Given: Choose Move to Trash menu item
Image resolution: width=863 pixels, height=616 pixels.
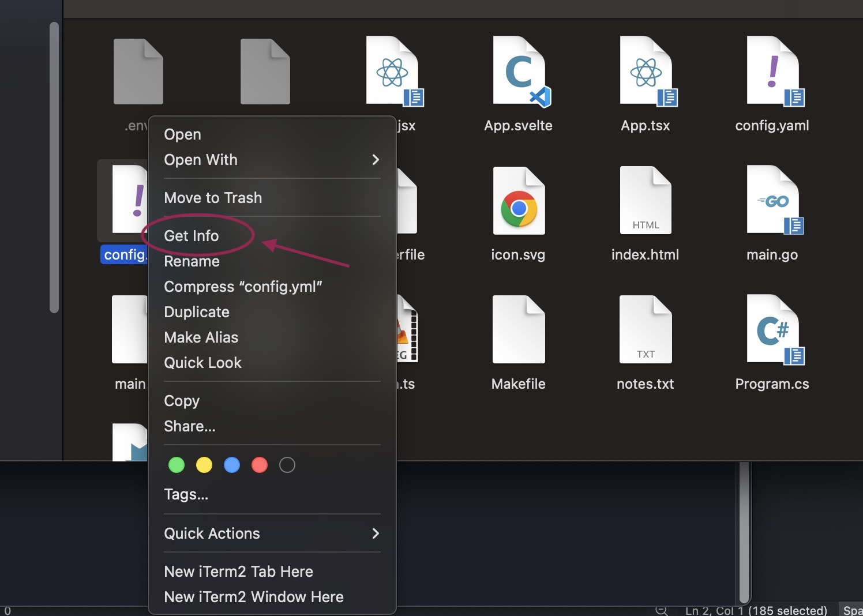Looking at the screenshot, I should click(213, 198).
